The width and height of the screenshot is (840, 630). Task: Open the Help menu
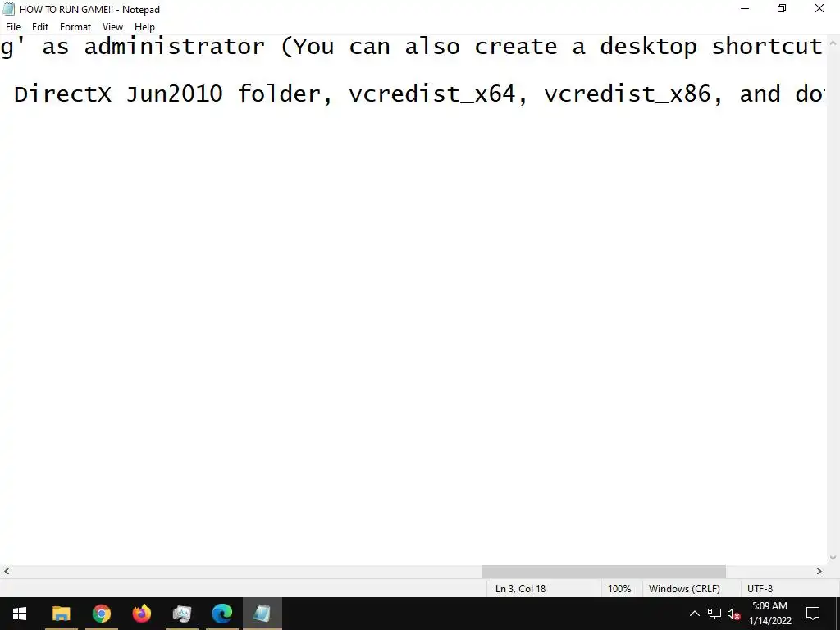pyautogui.click(x=144, y=27)
